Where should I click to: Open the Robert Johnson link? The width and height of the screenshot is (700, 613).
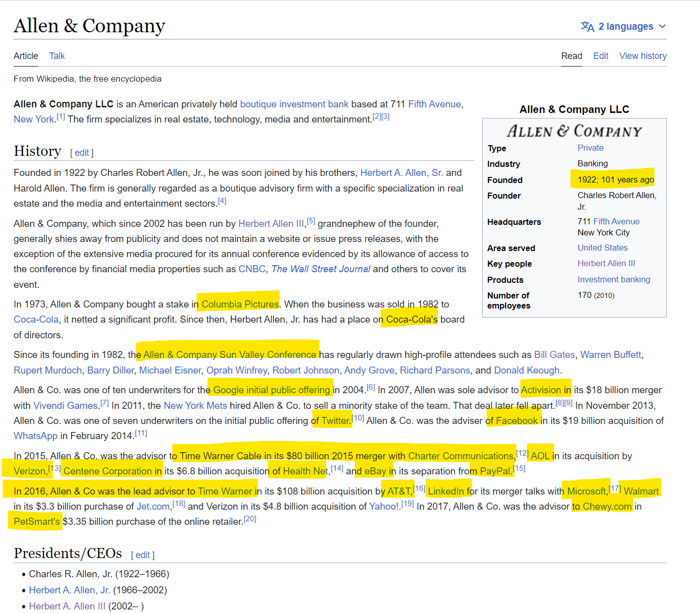306,371
